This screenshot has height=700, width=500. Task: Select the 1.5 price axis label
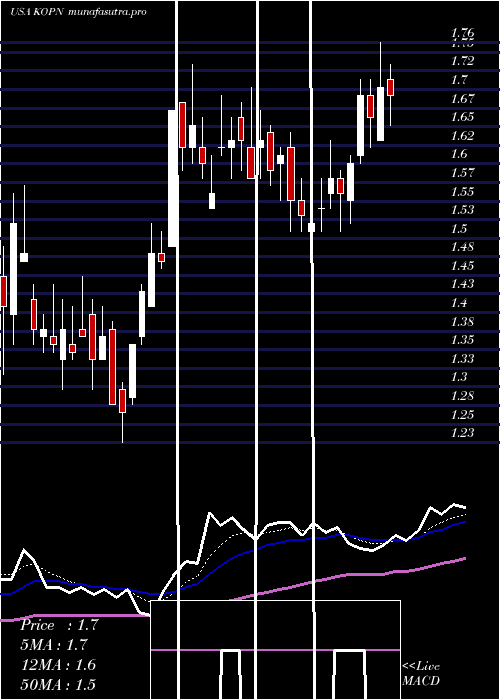point(459,229)
